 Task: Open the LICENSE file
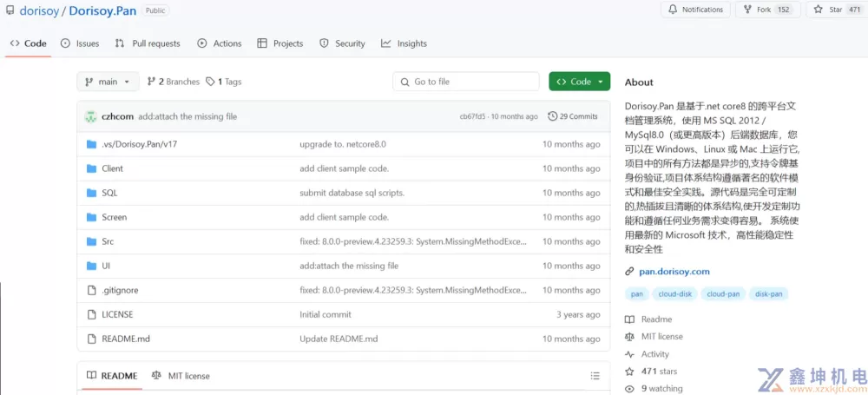[x=117, y=314]
